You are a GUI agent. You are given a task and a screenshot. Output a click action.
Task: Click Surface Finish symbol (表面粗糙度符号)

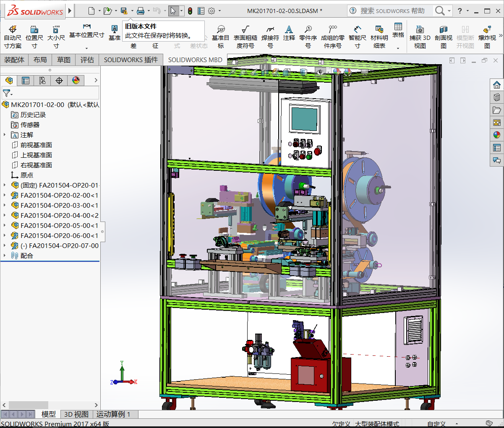pyautogui.click(x=245, y=37)
